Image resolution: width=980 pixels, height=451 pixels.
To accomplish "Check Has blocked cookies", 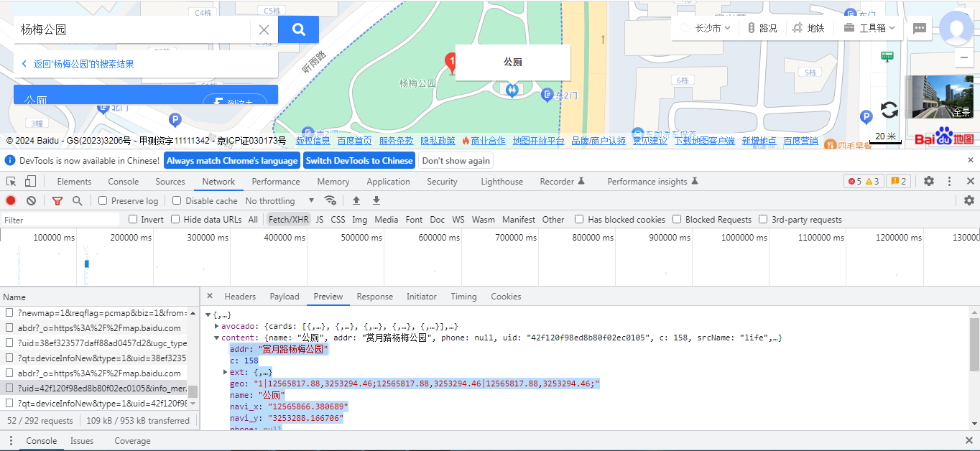I will tap(579, 219).
